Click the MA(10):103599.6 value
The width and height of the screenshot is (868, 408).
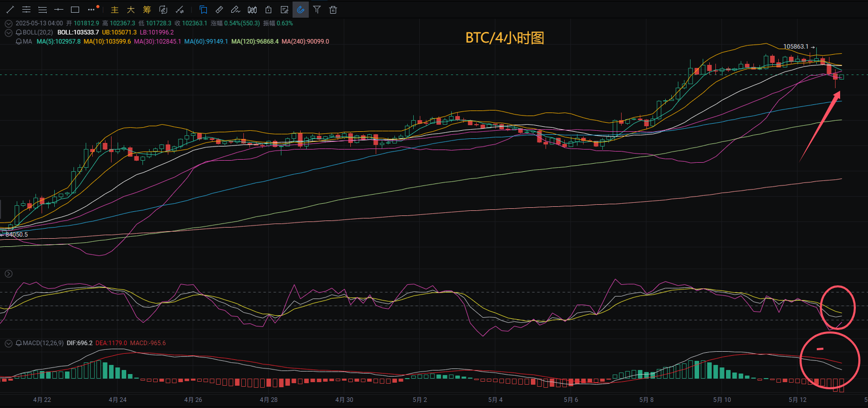[107, 42]
